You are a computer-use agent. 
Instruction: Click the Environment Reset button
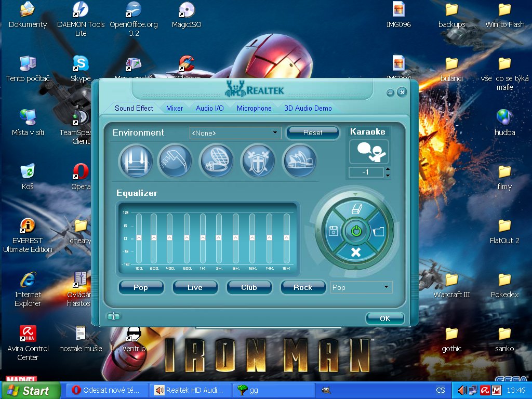point(312,132)
